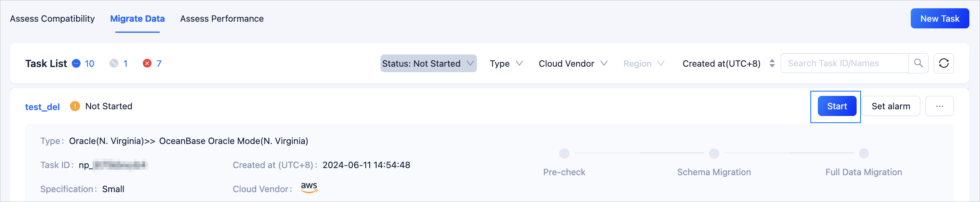Open the more actions ellipsis menu
Viewport: 980px width, 202px height.
[x=940, y=106]
